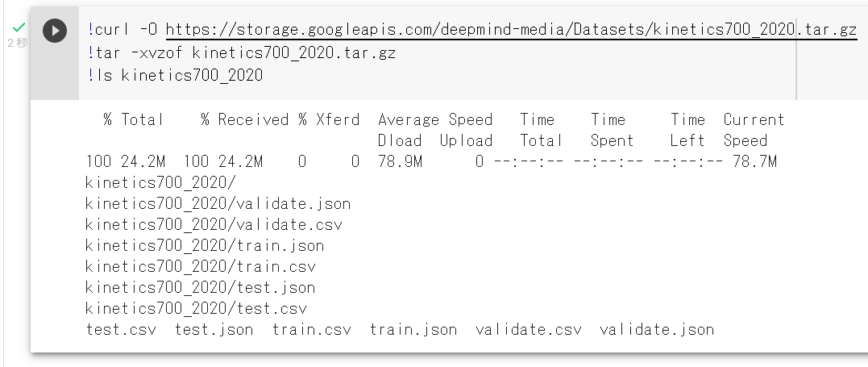Select the kinetics700_2020/validate.json output line
Screen dimensions: 868x367
218,203
